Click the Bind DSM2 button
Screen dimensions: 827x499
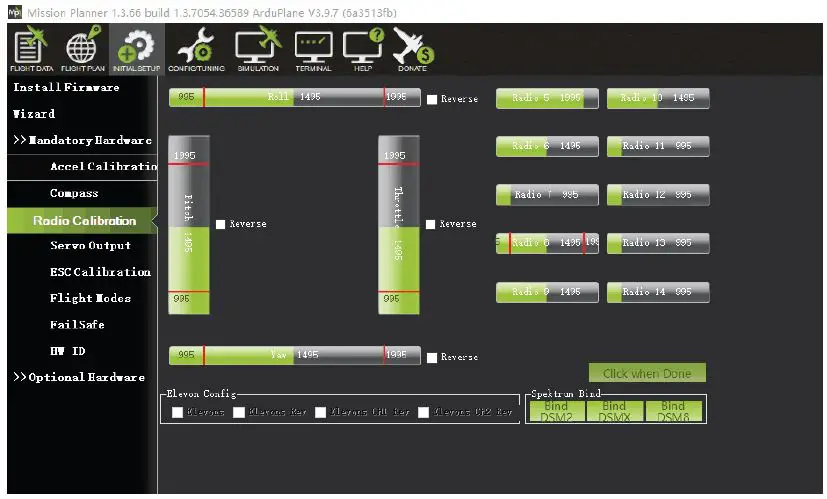556,411
